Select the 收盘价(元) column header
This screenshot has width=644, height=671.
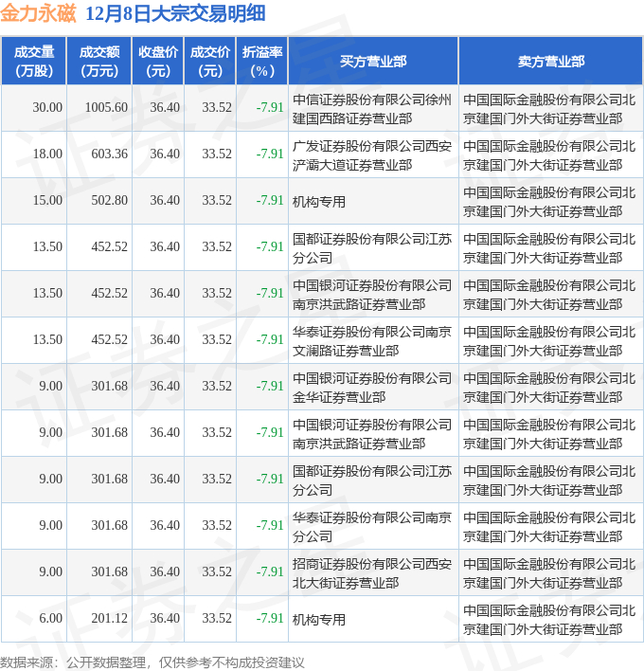coord(158,62)
